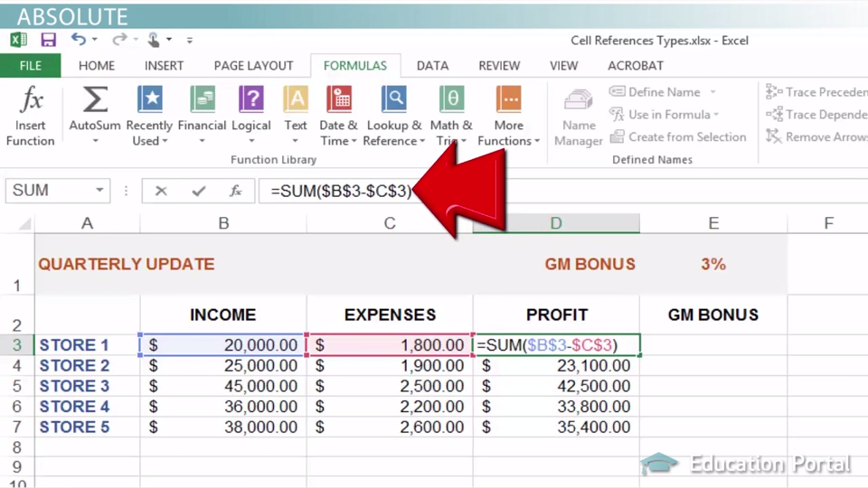Open the Lookup & Reference functions

[393, 115]
